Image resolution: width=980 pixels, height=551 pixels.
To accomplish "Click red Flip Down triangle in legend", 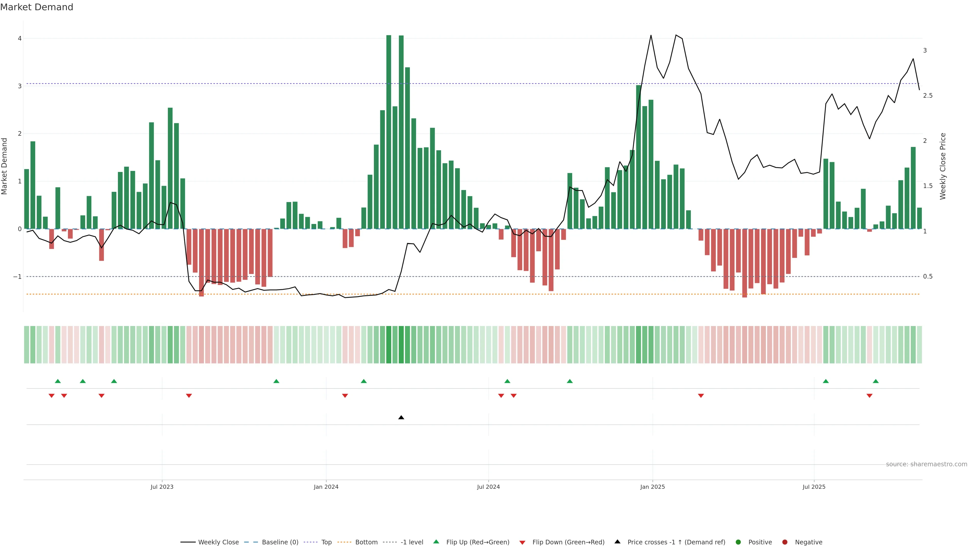I will click(x=522, y=543).
